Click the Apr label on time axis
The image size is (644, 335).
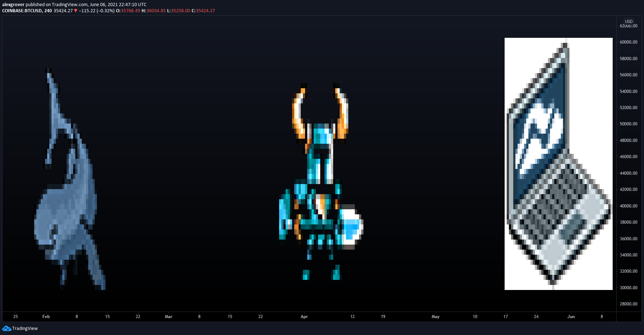pos(304,317)
